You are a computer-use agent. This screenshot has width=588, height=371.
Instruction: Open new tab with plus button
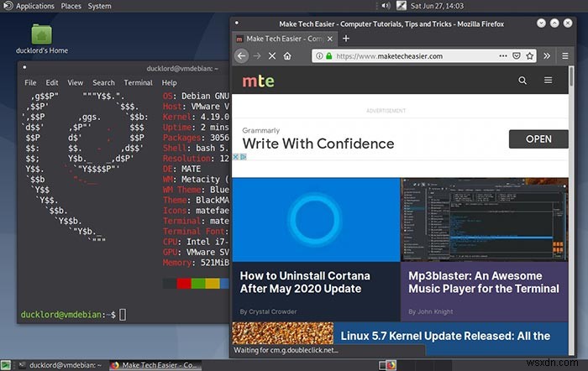tap(346, 39)
